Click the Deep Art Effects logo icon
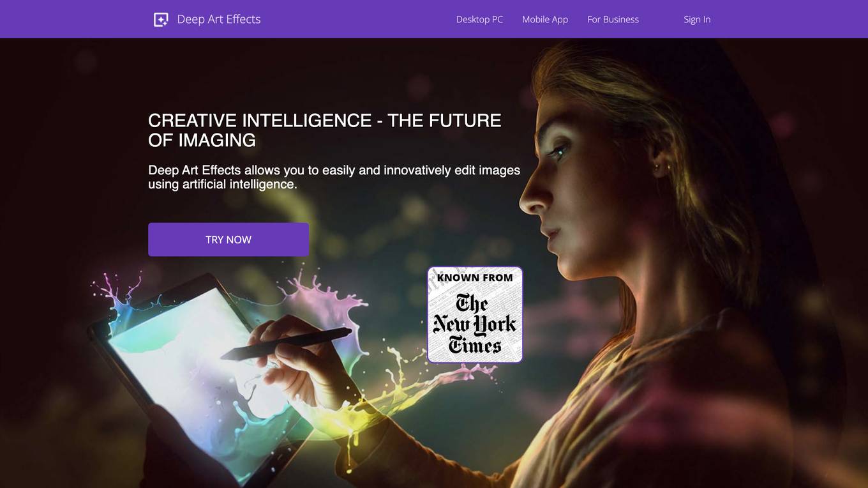This screenshot has height=488, width=868. tap(161, 19)
